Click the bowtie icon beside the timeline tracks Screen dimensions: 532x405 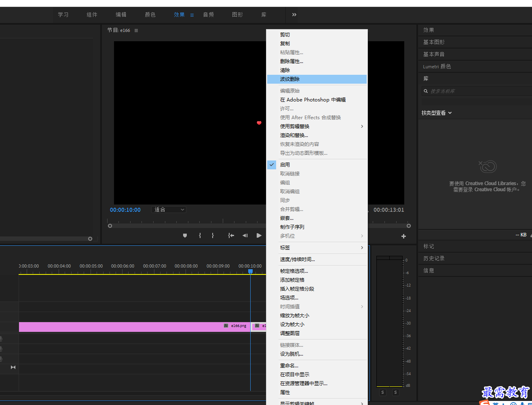[13, 367]
